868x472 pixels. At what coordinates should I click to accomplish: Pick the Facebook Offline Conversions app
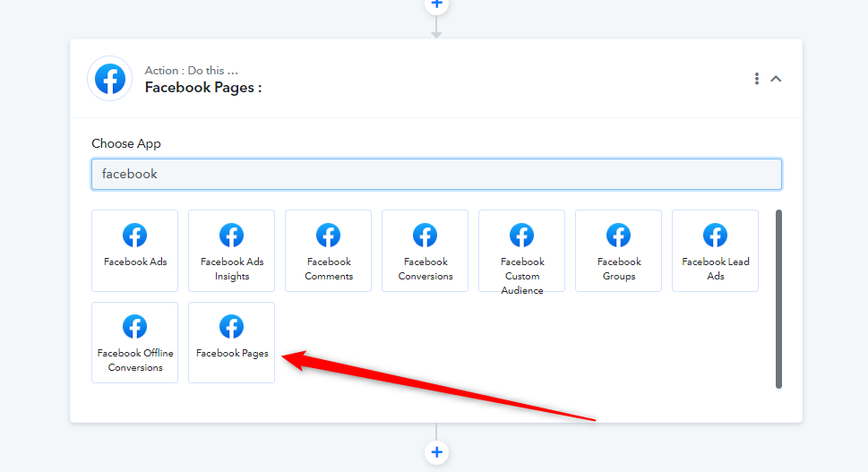[134, 342]
